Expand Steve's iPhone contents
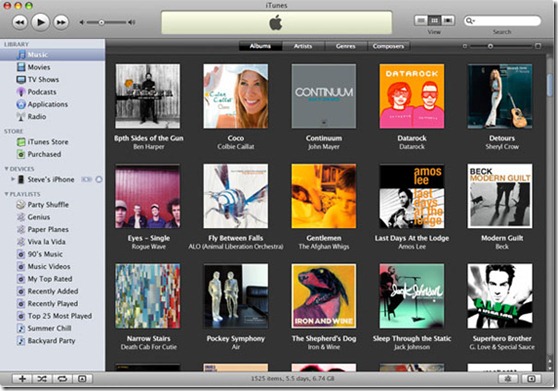Viewport: 558px width, 391px height. tap(13, 179)
